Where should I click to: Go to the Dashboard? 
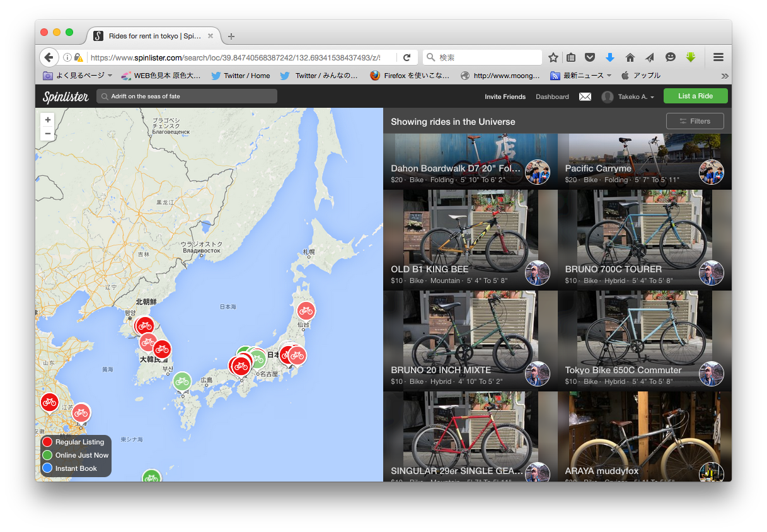552,96
